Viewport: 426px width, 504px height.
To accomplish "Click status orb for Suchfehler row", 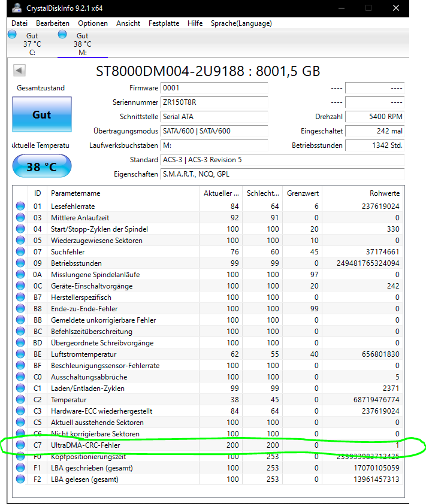I will click(20, 251).
